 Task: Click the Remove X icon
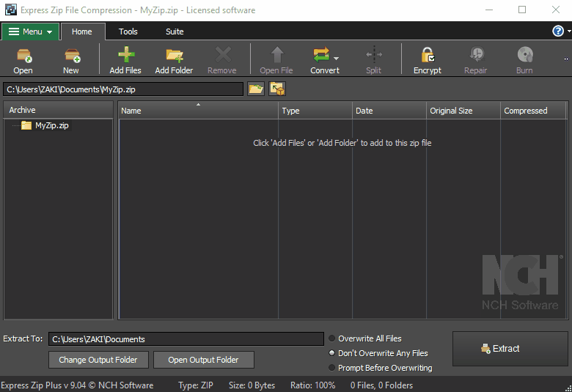pos(223,55)
